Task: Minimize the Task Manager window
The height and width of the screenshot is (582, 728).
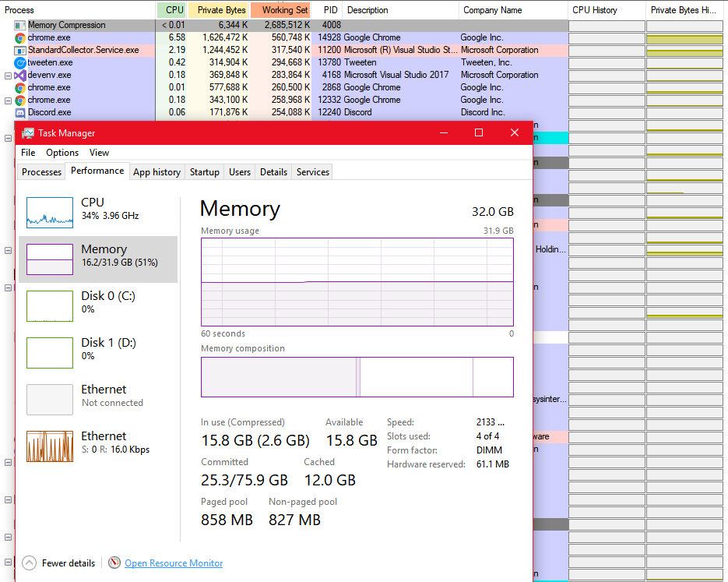Action: pyautogui.click(x=444, y=133)
